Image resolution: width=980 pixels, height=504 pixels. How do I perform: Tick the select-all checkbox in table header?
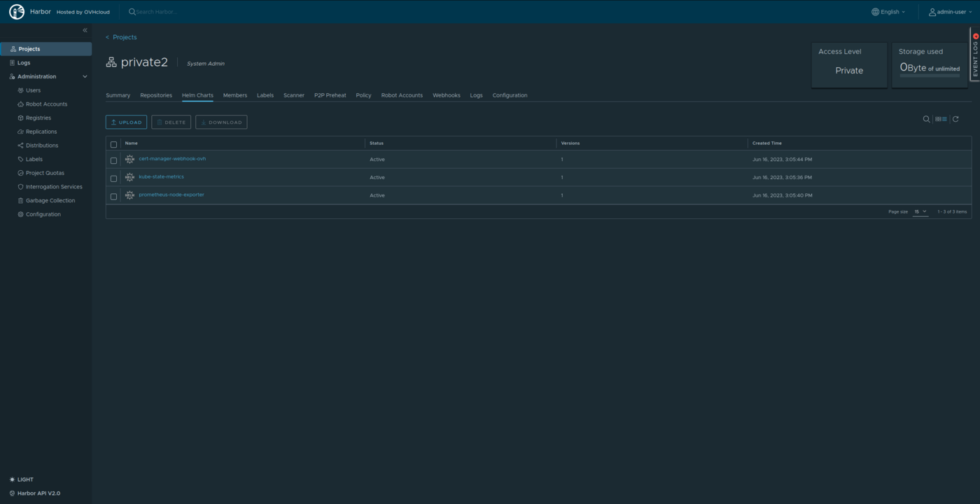click(113, 144)
